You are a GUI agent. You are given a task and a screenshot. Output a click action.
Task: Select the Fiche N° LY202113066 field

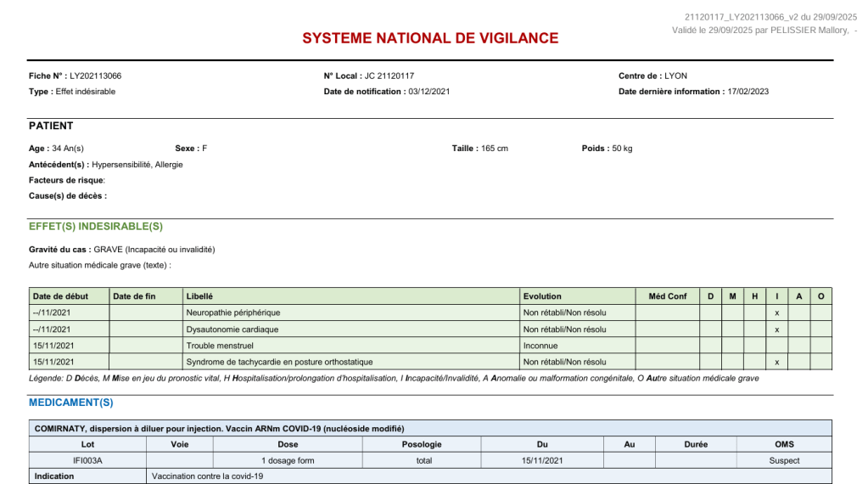(x=75, y=76)
